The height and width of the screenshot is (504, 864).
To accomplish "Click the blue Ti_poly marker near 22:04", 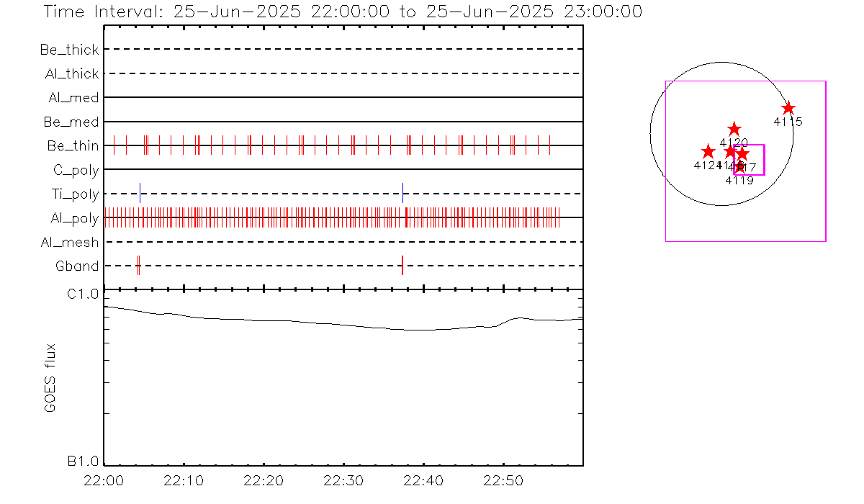I will (x=140, y=193).
